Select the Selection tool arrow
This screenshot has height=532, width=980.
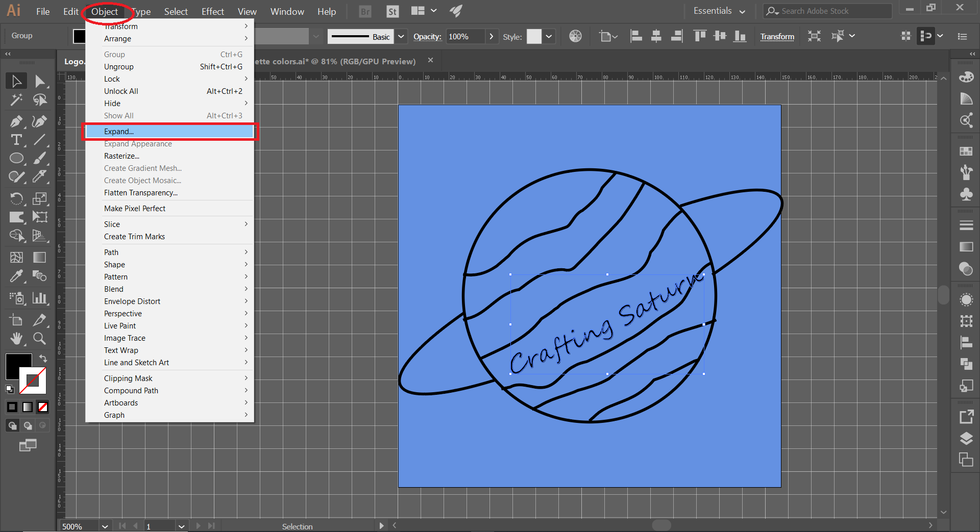coord(16,81)
